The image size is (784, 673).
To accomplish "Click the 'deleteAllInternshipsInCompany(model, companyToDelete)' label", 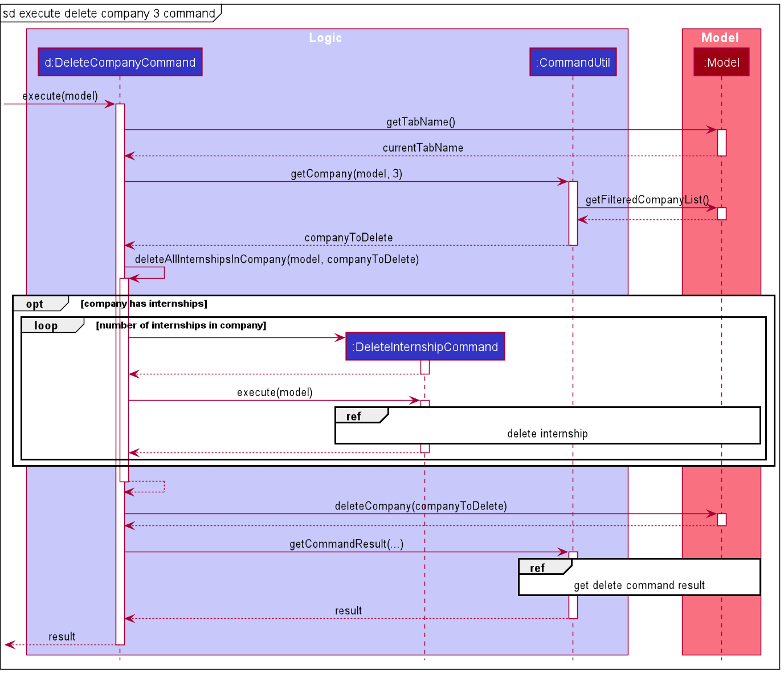I will tap(277, 259).
